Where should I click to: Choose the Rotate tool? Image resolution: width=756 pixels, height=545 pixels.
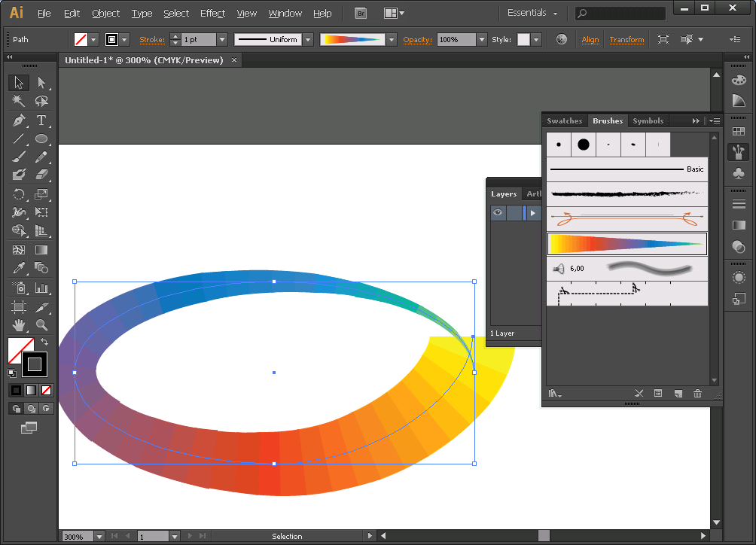pos(18,194)
